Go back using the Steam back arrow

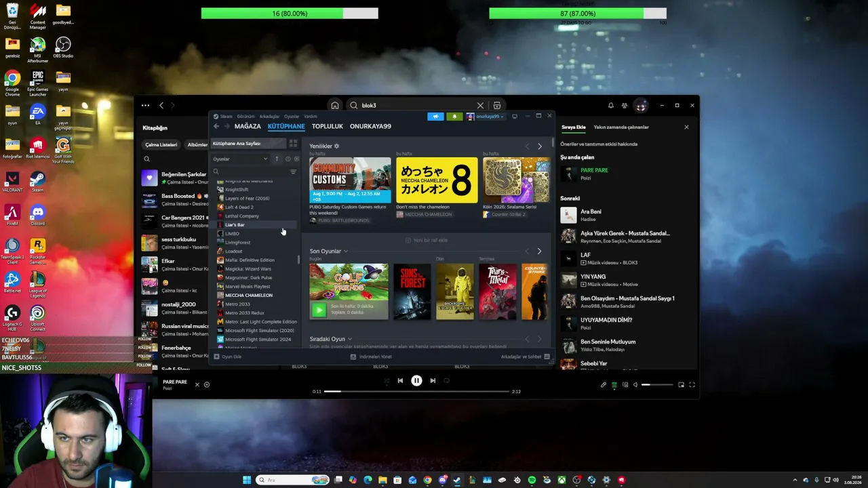click(216, 127)
